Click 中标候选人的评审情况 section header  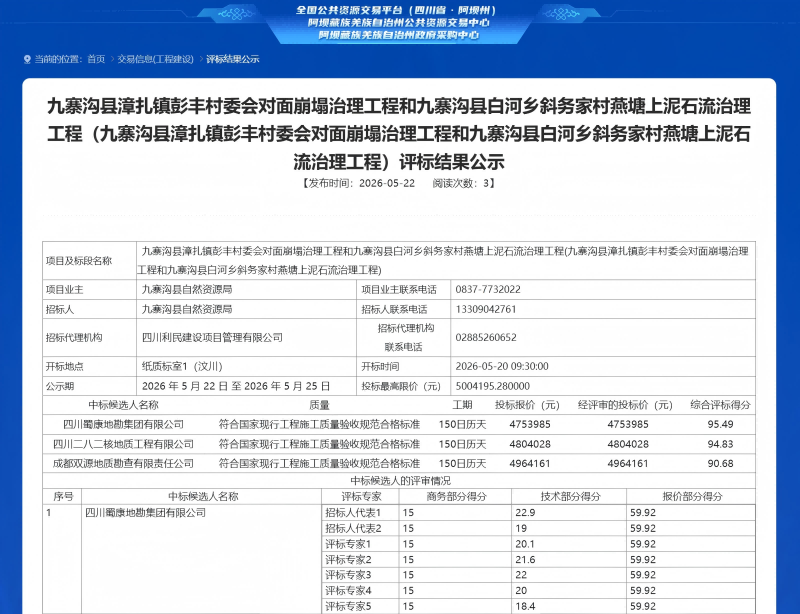(x=401, y=481)
